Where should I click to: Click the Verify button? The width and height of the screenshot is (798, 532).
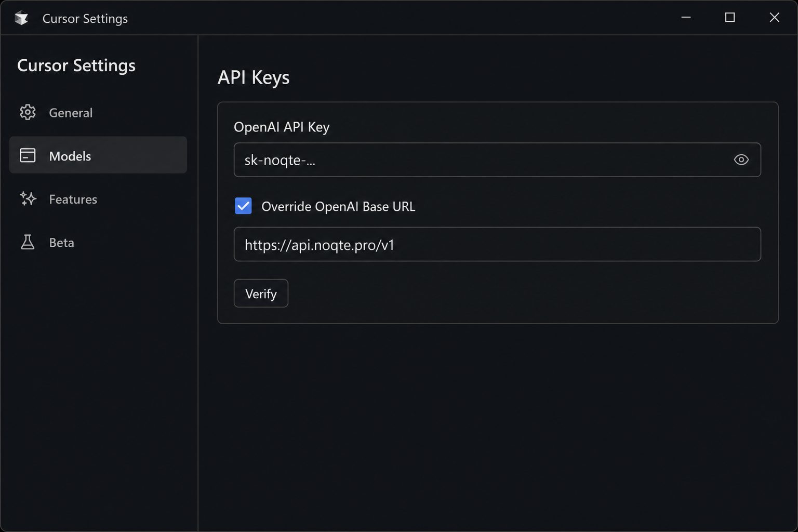coord(261,294)
